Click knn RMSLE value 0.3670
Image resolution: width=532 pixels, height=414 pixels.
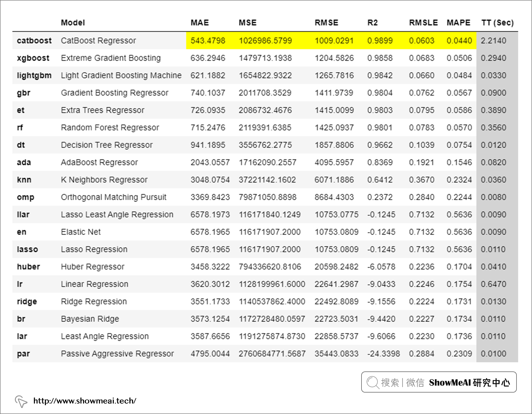(x=422, y=180)
